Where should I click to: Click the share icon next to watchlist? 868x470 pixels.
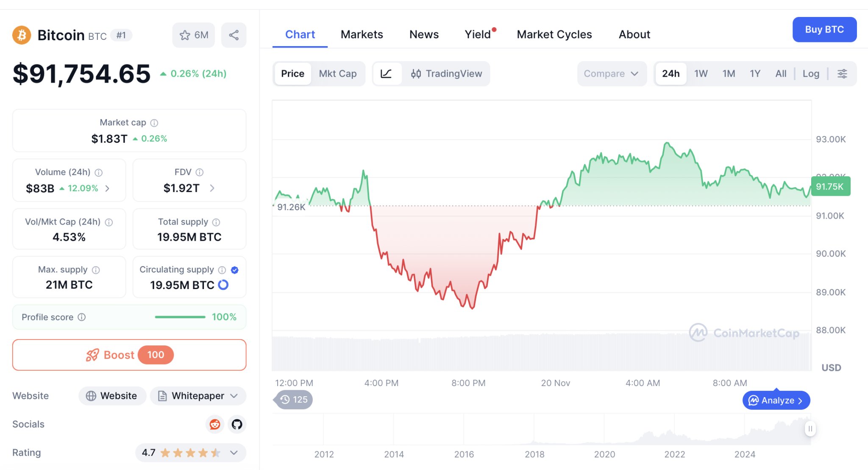234,35
